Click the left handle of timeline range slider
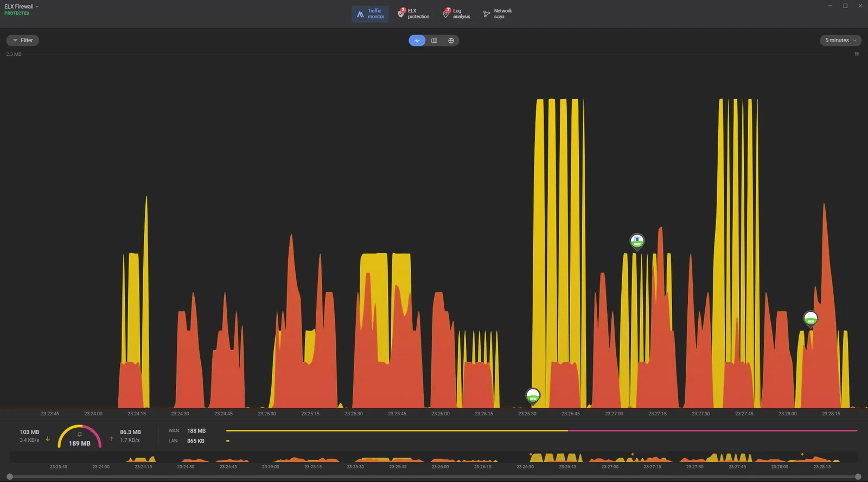This screenshot has width=868, height=482. [x=10, y=477]
